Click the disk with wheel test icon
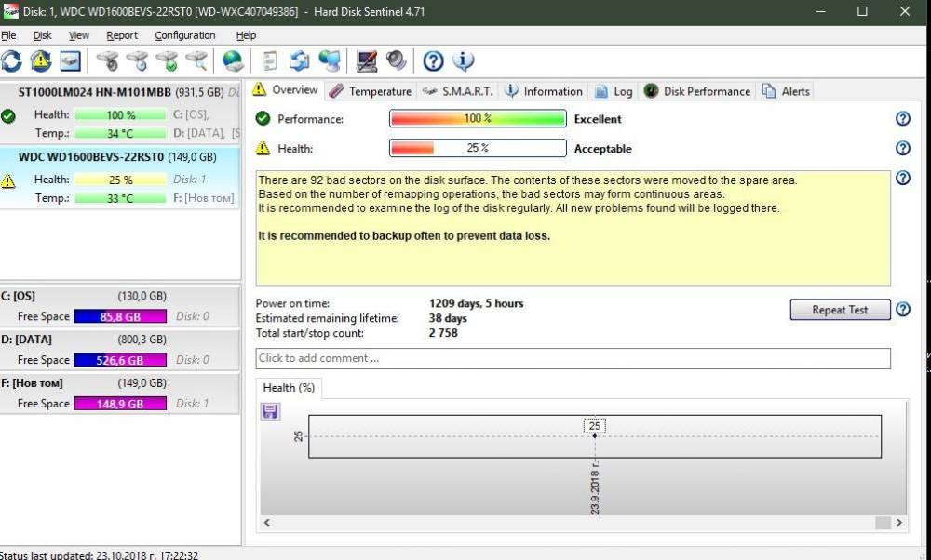 (107, 61)
